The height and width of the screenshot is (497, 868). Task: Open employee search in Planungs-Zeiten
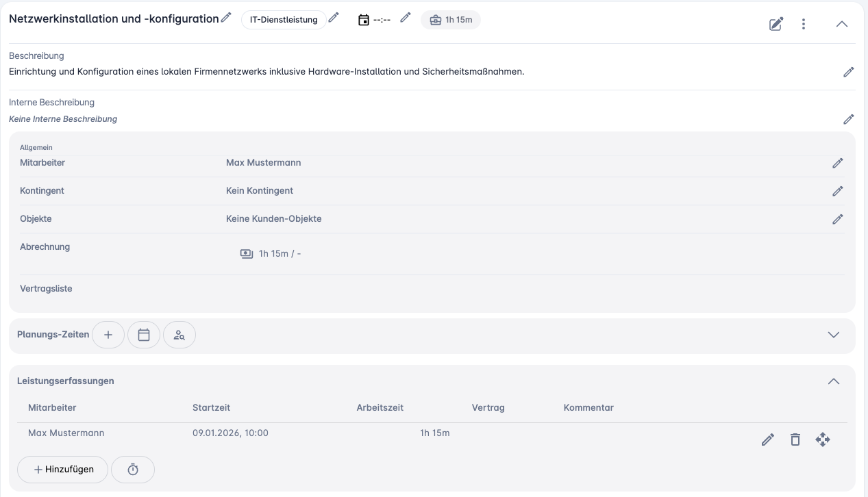click(x=179, y=335)
